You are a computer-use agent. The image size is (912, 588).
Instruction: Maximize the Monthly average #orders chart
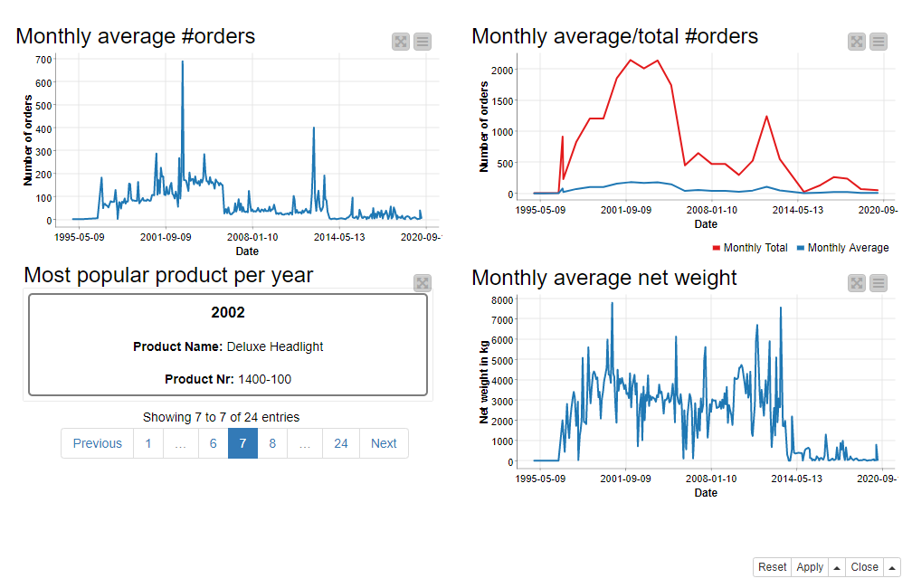click(401, 42)
